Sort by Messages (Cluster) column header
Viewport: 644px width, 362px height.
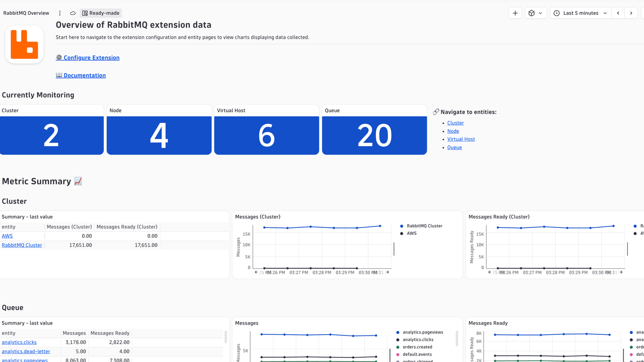(x=69, y=227)
